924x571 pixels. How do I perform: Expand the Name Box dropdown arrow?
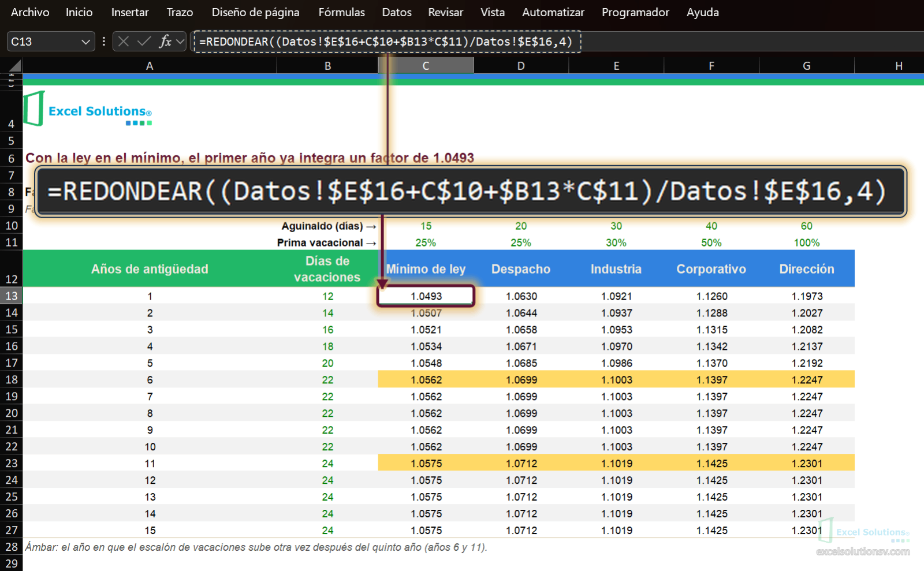point(85,42)
